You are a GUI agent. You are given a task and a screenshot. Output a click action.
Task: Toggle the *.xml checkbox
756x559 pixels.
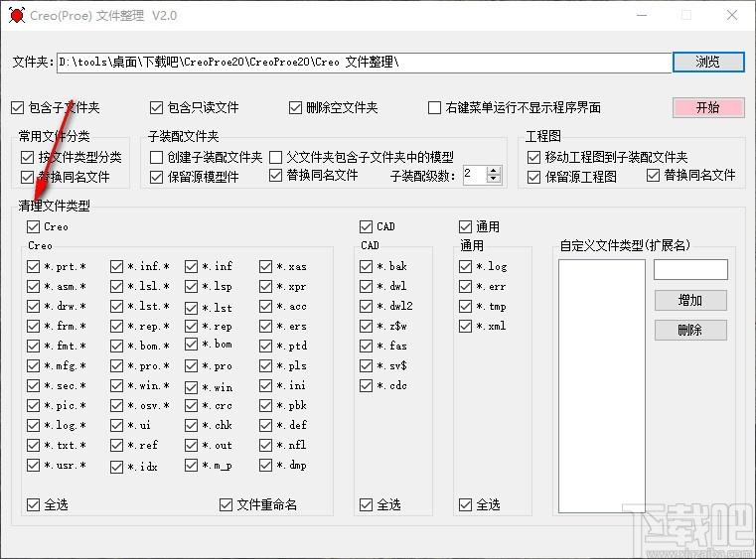465,326
